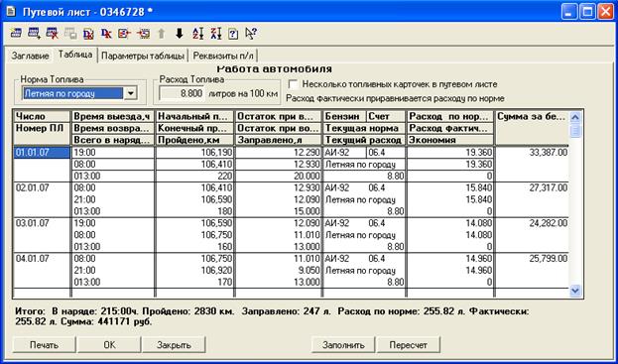The height and width of the screenshot is (364, 618).
Task: Sort ascending with the A-Z icon
Action: pos(197,34)
